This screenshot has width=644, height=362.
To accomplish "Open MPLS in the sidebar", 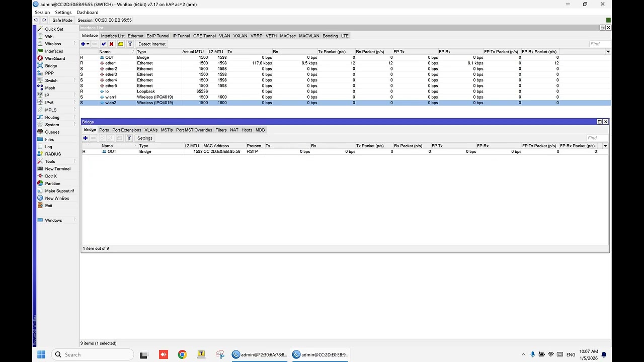I will [x=51, y=110].
